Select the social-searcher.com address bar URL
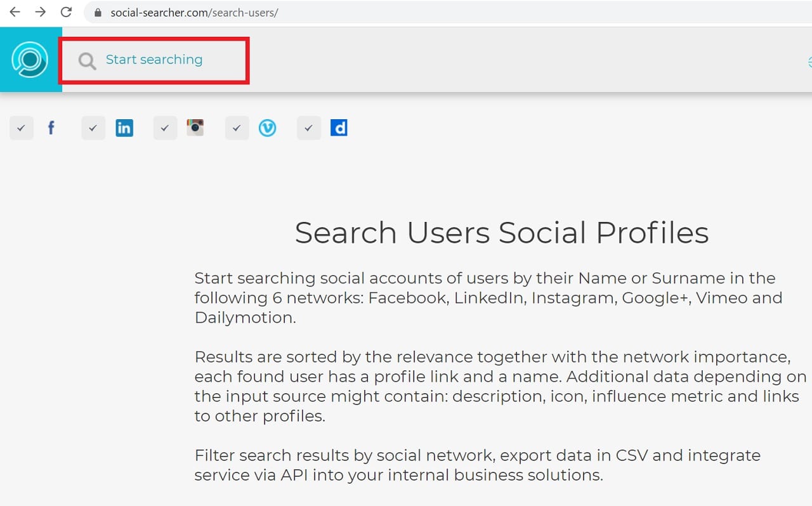The width and height of the screenshot is (812, 506). pos(194,13)
